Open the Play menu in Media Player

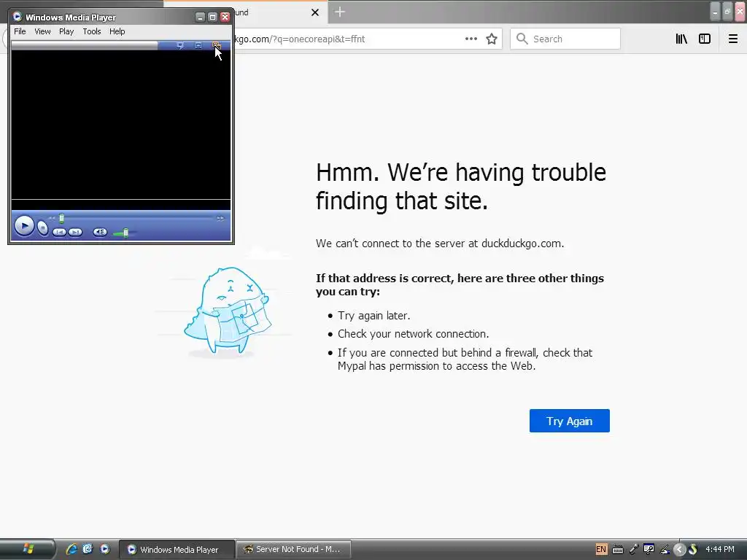tap(66, 31)
